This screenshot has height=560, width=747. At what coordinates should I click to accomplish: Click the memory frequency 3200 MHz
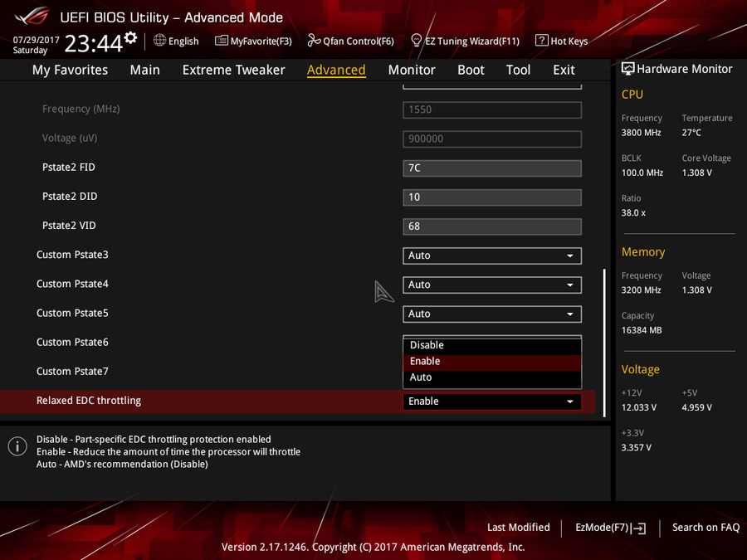click(641, 290)
